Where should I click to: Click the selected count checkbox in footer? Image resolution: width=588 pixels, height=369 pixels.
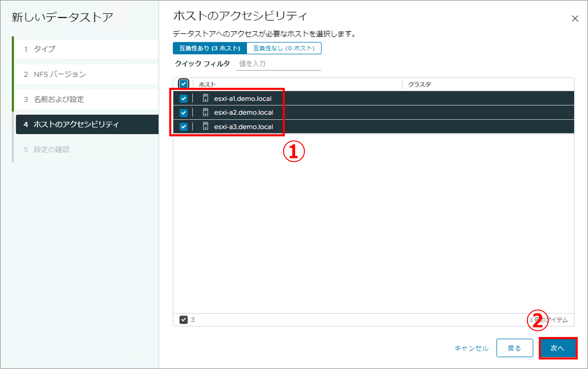(x=183, y=319)
